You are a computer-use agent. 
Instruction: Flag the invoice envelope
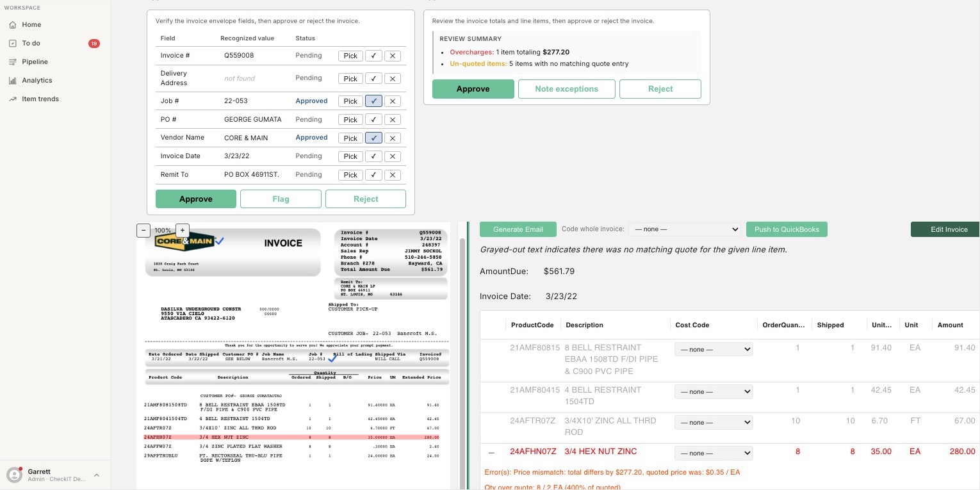[x=281, y=199]
